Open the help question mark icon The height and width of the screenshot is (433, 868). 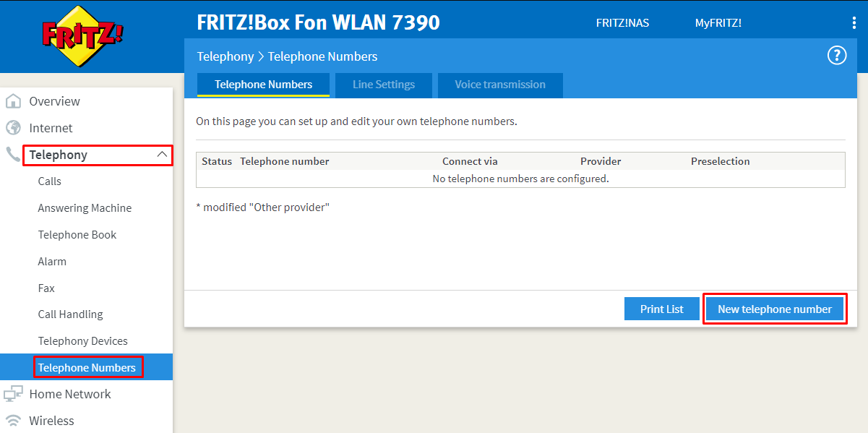[836, 56]
